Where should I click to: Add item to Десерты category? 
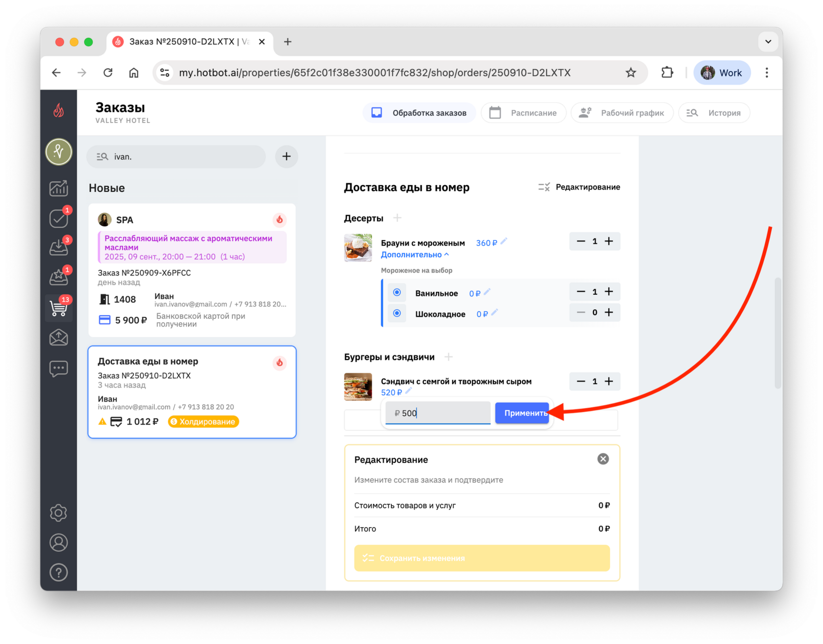tap(397, 218)
